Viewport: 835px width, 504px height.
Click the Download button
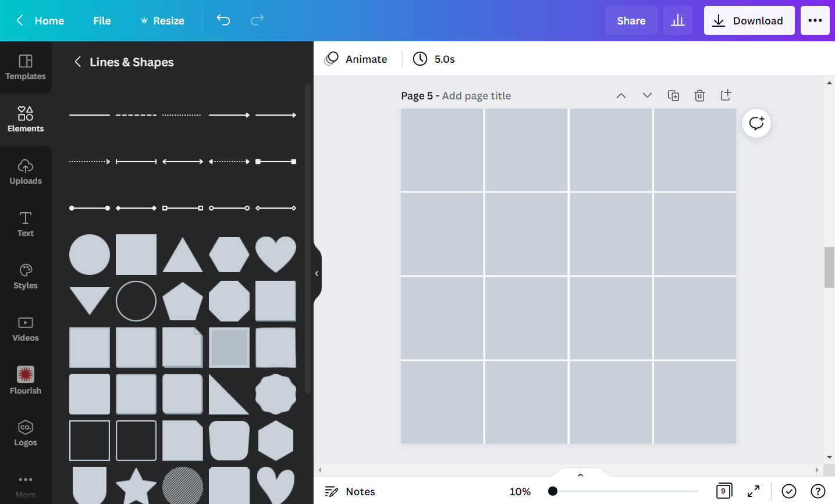point(749,20)
